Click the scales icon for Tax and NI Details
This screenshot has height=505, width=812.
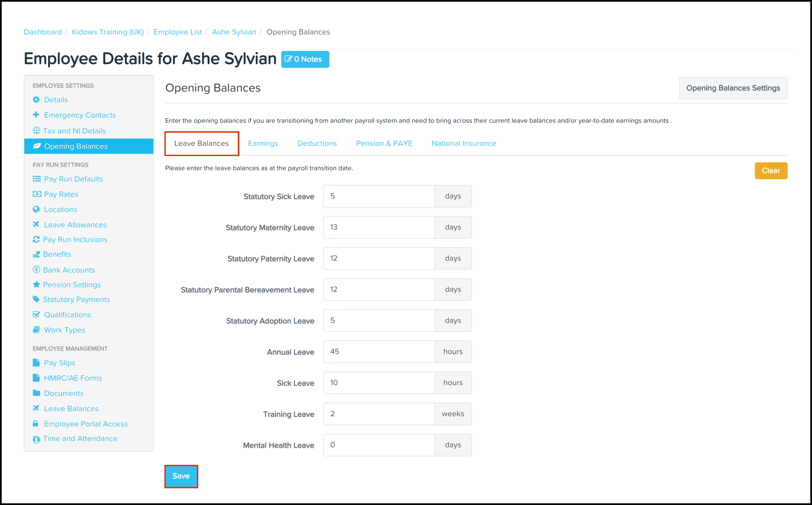[36, 130]
